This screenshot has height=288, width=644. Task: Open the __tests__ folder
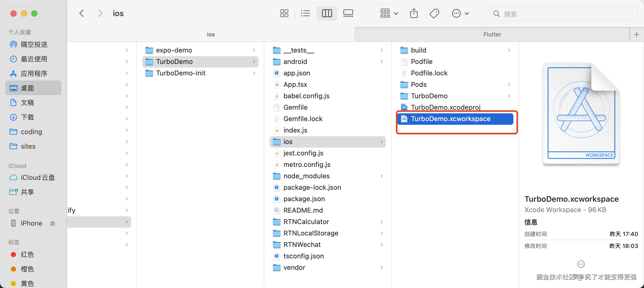pyautogui.click(x=328, y=50)
